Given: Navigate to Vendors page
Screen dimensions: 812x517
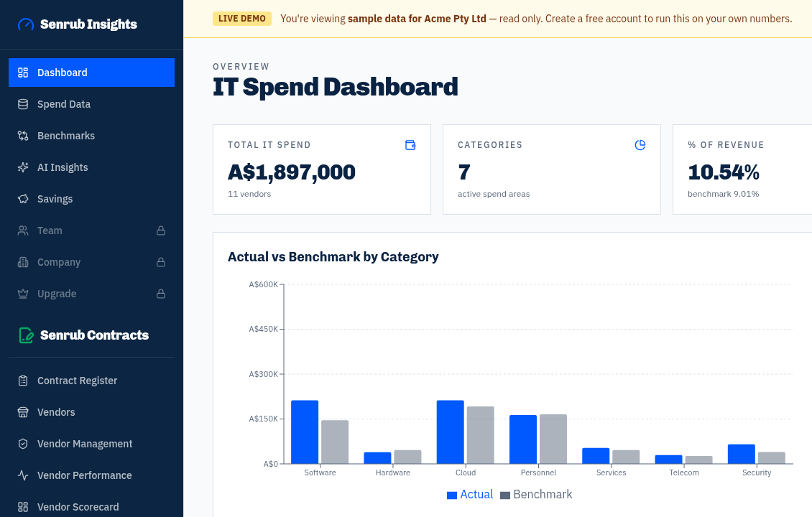Looking at the screenshot, I should [x=92, y=412].
